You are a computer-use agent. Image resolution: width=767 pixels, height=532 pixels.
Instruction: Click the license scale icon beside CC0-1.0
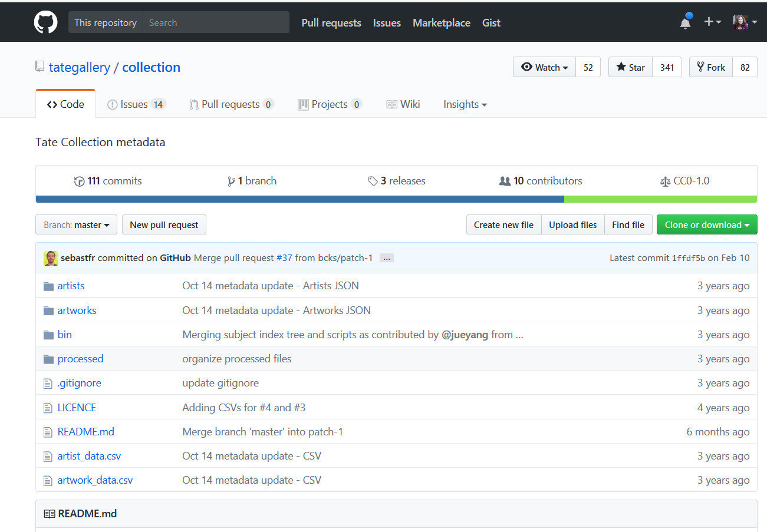(665, 181)
